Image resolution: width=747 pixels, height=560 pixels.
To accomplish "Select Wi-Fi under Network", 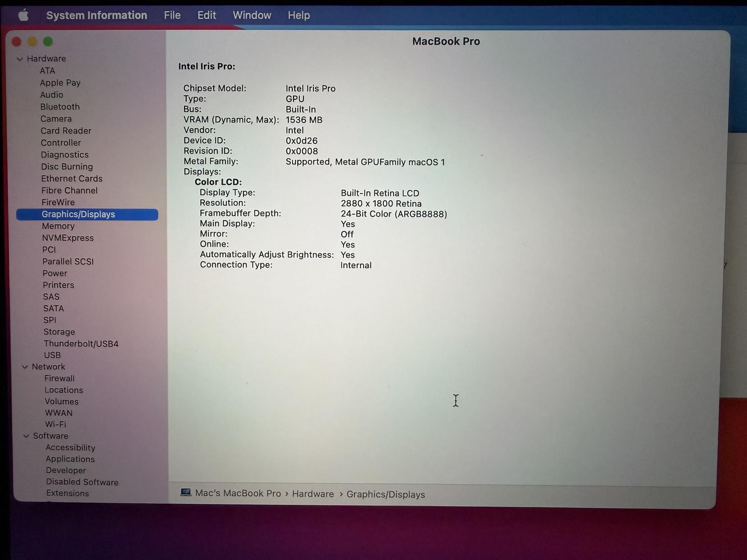I will 56,424.
